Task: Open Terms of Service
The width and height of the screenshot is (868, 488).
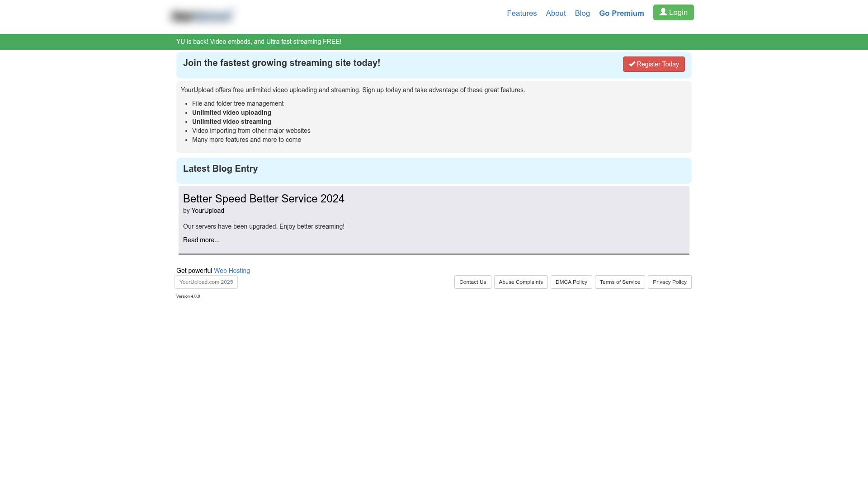Action: [x=619, y=282]
